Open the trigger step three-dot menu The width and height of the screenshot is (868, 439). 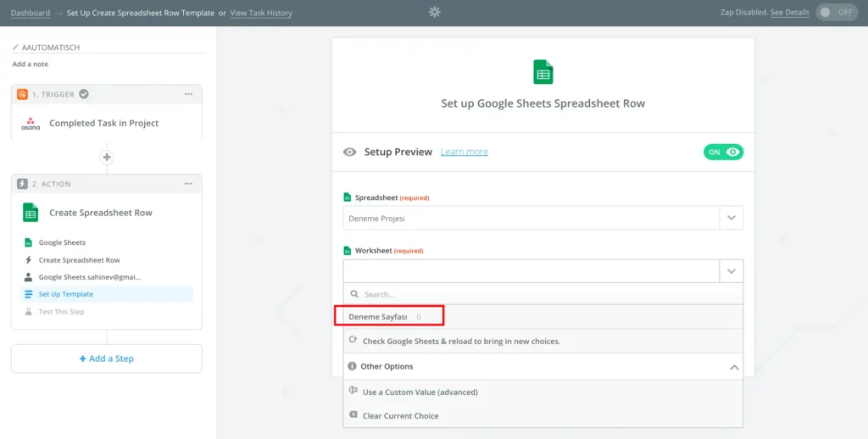tap(189, 94)
